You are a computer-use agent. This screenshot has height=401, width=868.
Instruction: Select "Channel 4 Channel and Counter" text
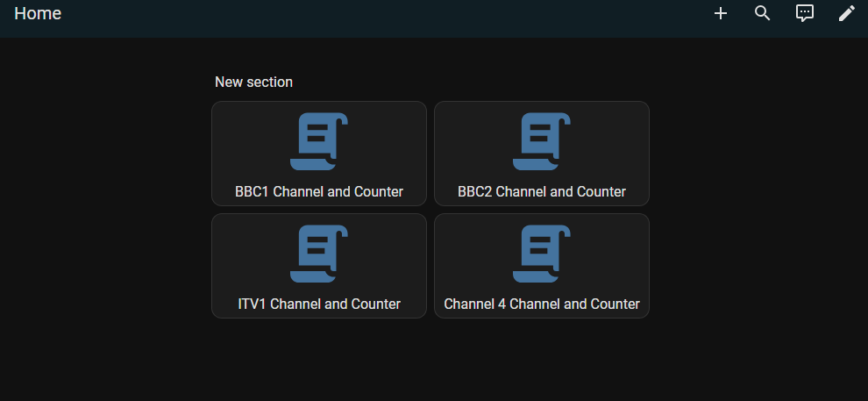click(542, 304)
